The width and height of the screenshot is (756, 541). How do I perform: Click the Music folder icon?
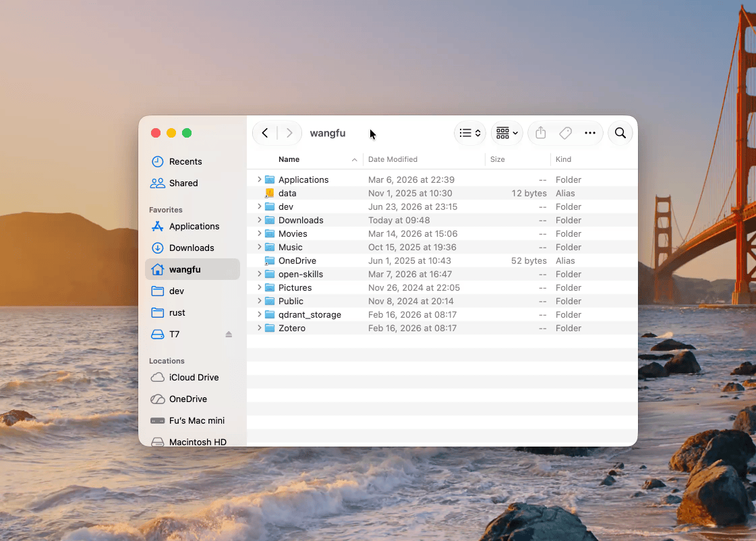tap(270, 247)
